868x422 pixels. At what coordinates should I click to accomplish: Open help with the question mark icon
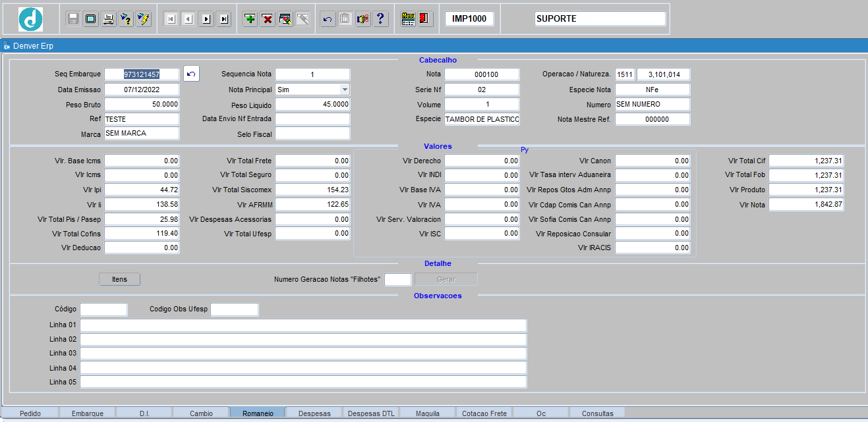point(381,19)
